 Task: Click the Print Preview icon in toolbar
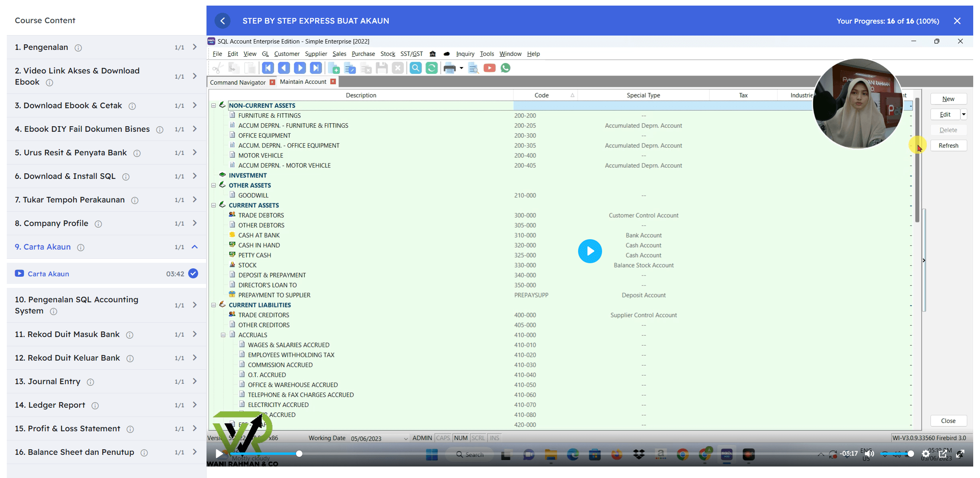pyautogui.click(x=473, y=68)
